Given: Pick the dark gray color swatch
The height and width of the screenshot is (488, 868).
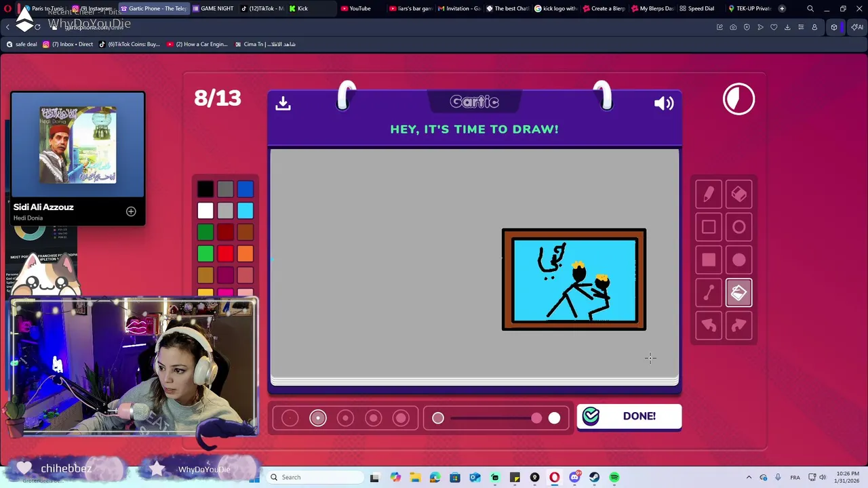Looking at the screenshot, I should (x=226, y=189).
